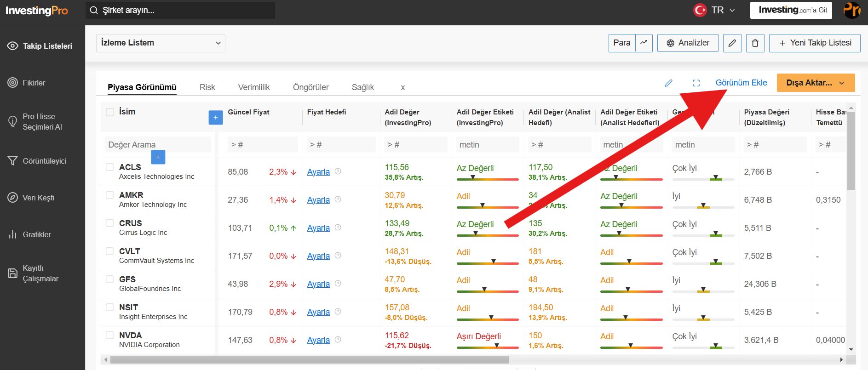Switch to Sağlık tab
This screenshot has height=370, width=868.
pos(363,87)
